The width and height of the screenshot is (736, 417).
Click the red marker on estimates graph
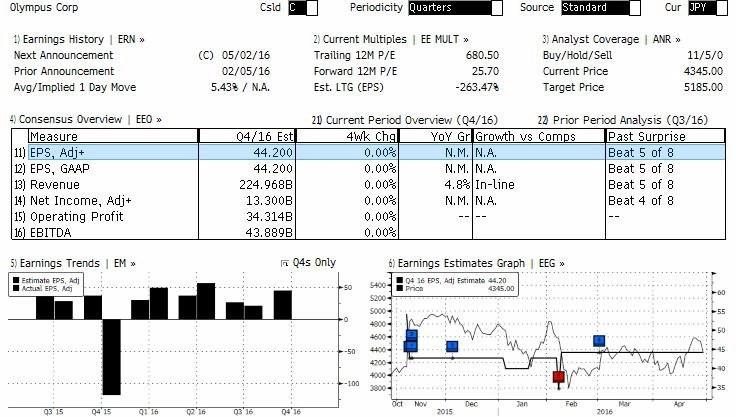pos(559,377)
